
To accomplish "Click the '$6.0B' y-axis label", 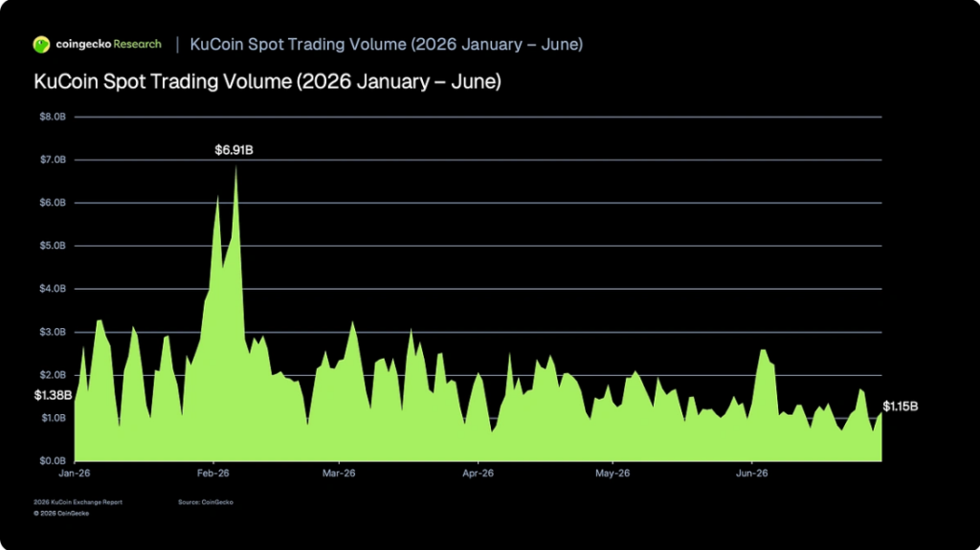I will pos(53,203).
